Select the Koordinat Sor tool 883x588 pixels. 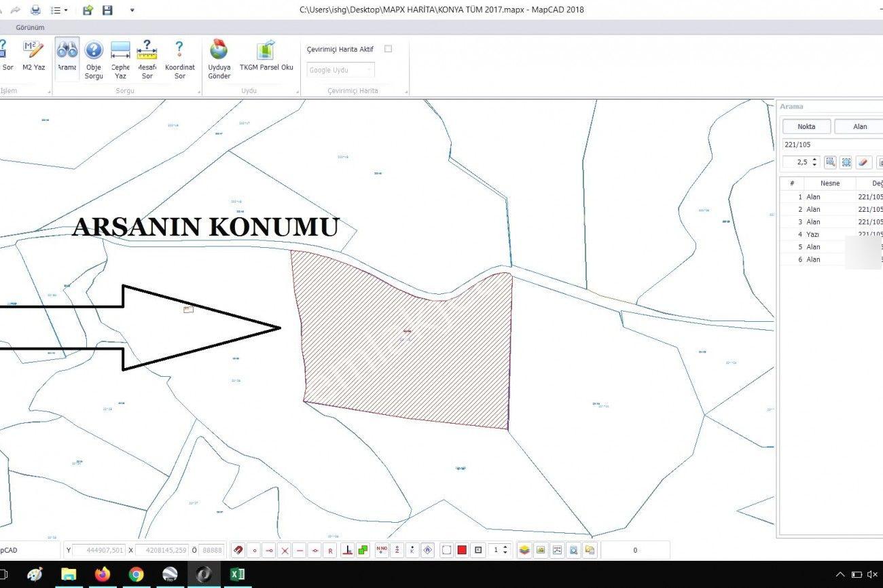(x=179, y=58)
